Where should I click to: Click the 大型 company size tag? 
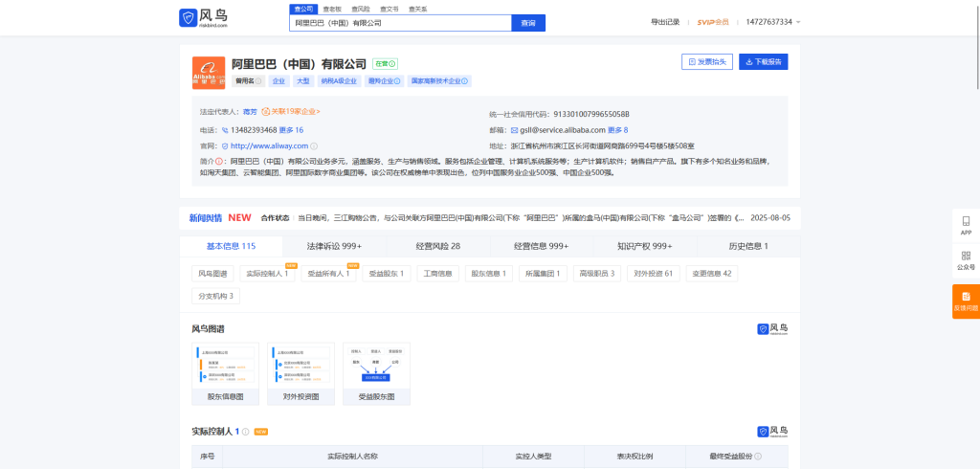pos(302,81)
